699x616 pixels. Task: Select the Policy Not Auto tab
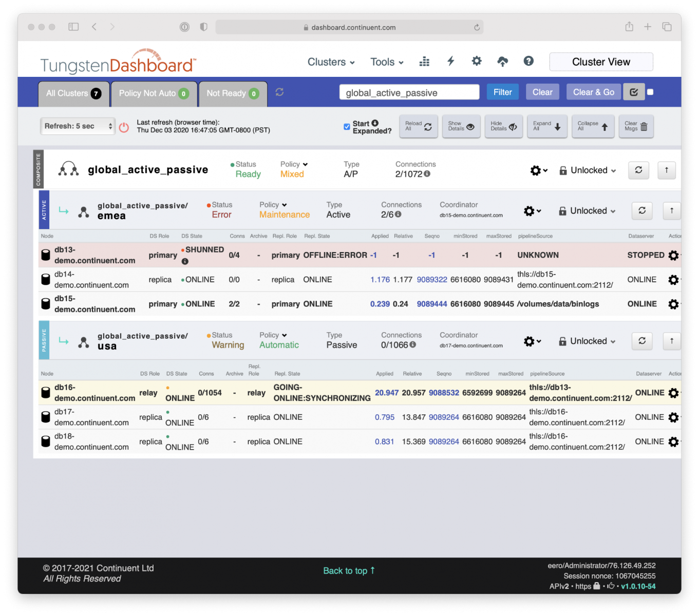[154, 93]
